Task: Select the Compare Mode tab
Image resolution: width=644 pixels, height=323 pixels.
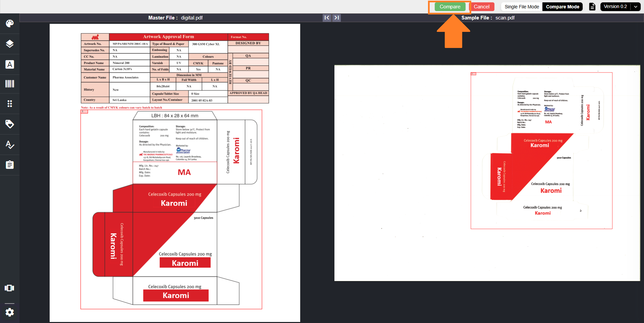Action: [562, 7]
